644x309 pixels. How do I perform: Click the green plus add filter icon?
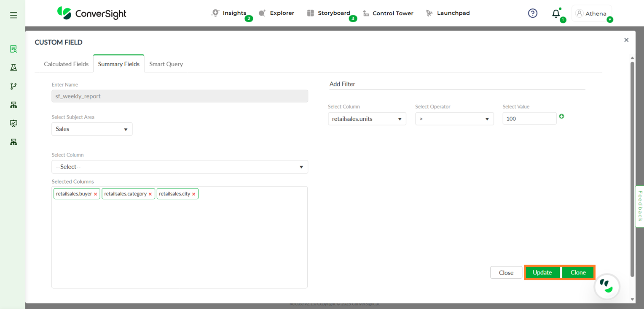coord(561,117)
